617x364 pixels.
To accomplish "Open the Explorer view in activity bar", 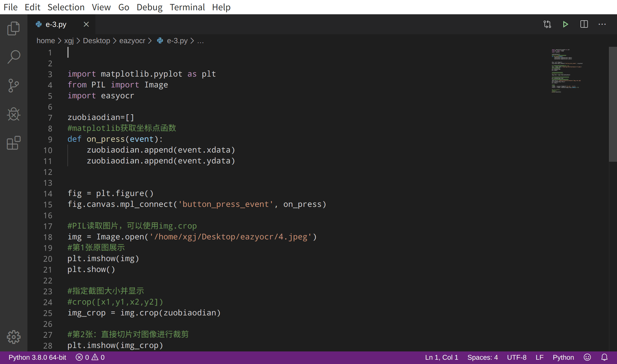I will point(13,29).
